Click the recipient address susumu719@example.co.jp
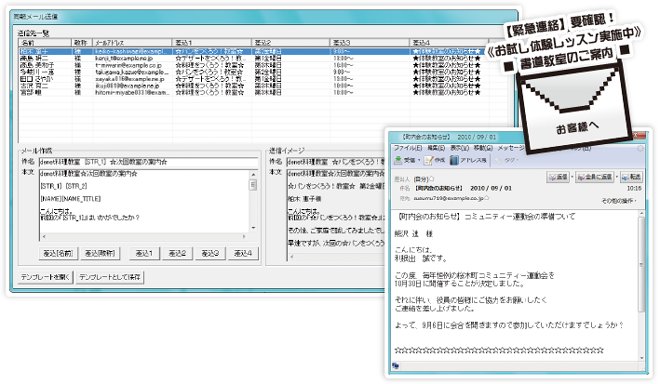The image size is (660, 384). tap(448, 198)
